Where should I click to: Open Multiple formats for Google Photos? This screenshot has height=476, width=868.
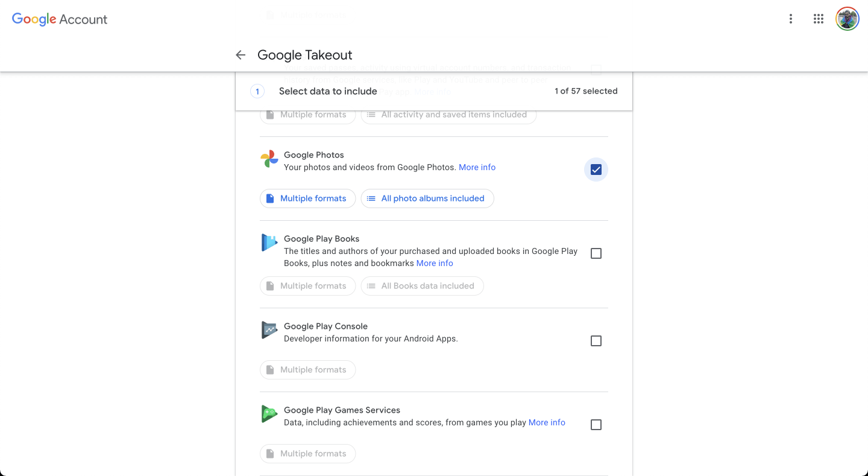[x=307, y=198]
